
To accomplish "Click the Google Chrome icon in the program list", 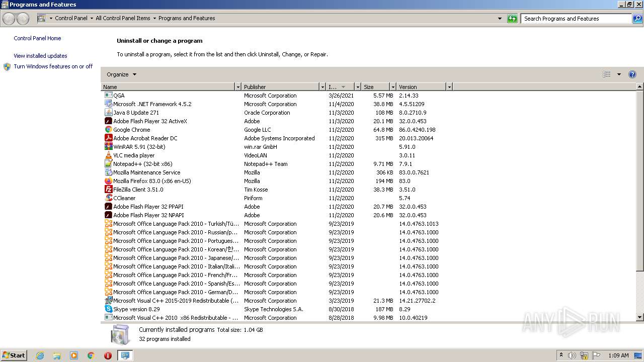I will tap(108, 130).
